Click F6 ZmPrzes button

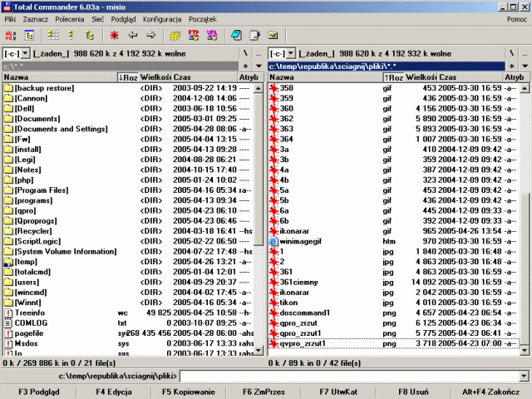(264, 392)
